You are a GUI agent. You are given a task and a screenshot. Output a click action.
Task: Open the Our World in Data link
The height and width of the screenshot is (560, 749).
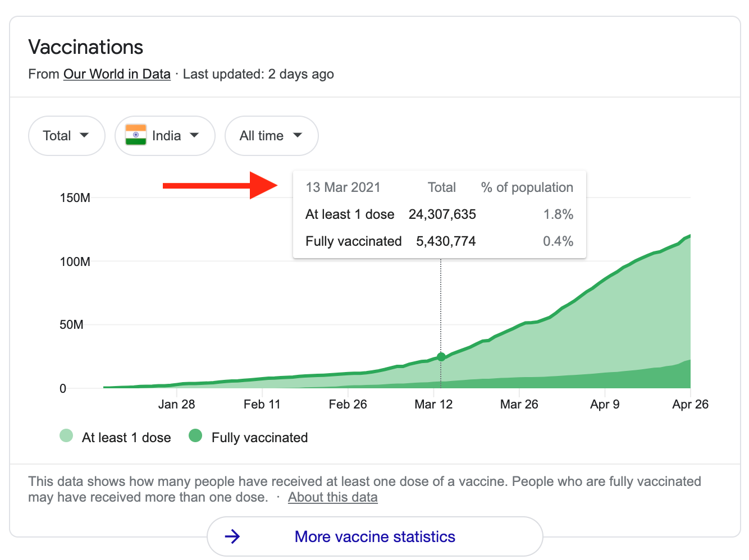117,74
